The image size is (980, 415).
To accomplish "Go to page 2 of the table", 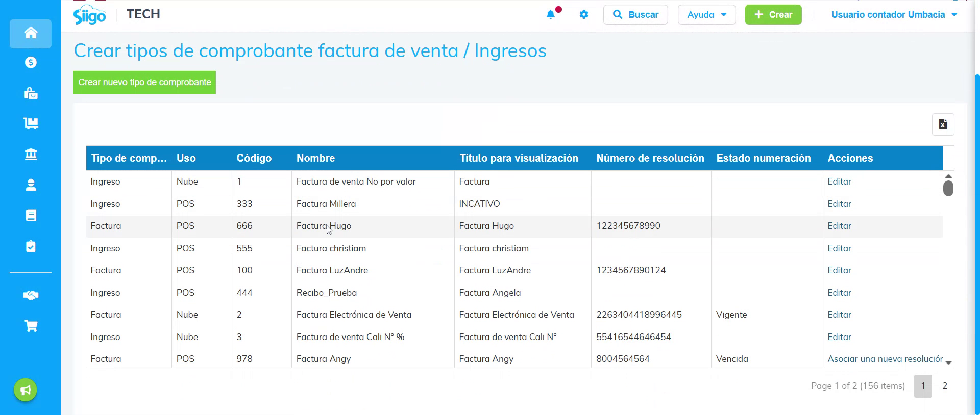I will [x=945, y=386].
